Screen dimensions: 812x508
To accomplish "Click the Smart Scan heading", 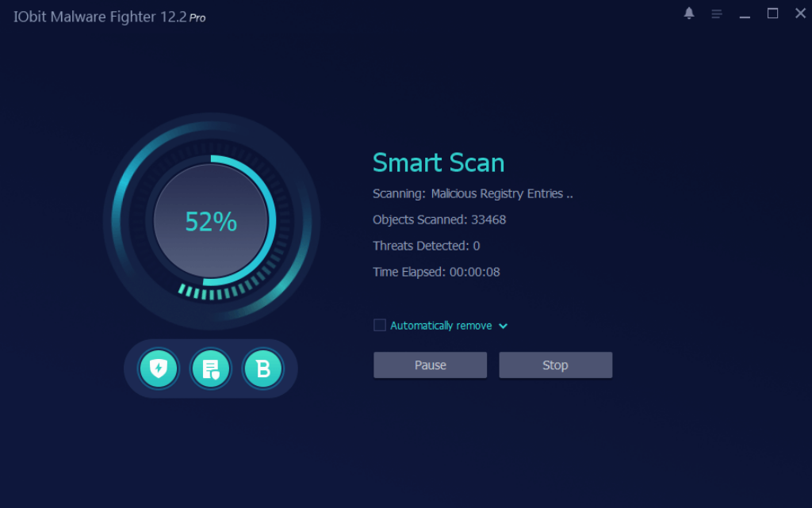I will click(439, 162).
